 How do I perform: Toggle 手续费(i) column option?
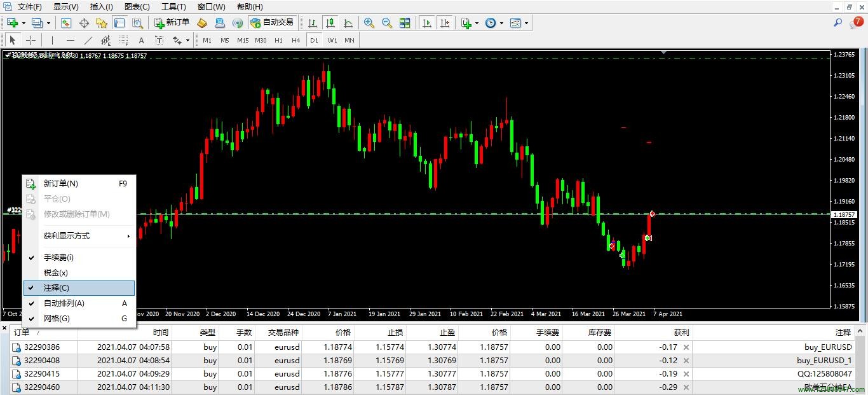click(x=79, y=258)
